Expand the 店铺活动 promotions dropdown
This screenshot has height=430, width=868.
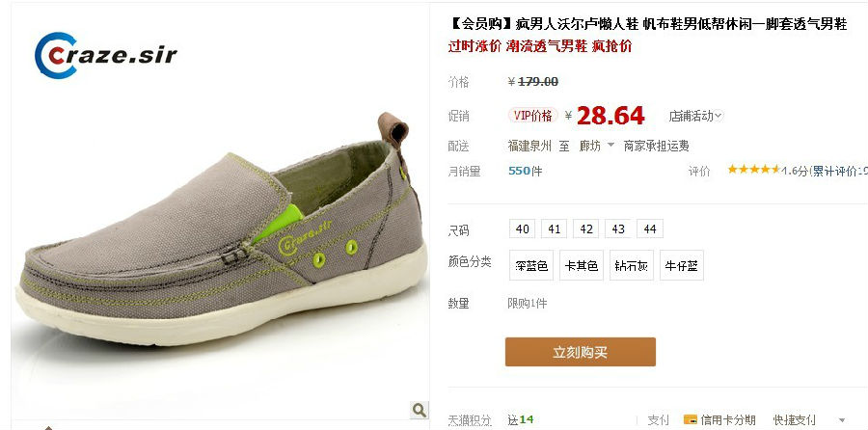tap(695, 117)
